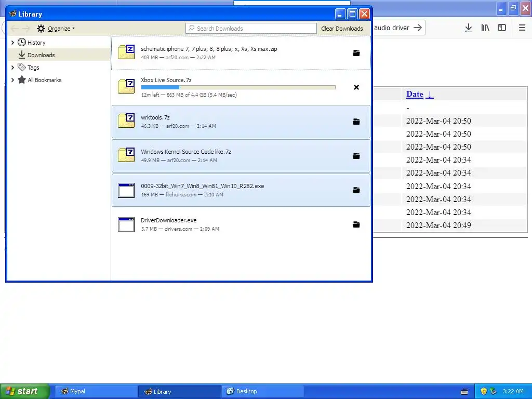This screenshot has height=399, width=532.
Task: Click '46.3 KB — arf20.com — 2:14 AM' details
Action: [x=179, y=126]
